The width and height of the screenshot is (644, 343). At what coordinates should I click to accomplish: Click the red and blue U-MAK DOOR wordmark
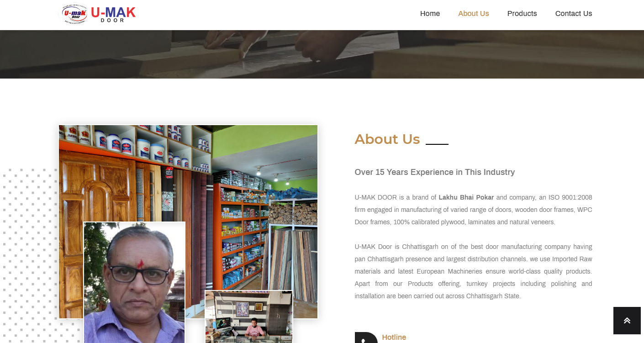pos(113,14)
